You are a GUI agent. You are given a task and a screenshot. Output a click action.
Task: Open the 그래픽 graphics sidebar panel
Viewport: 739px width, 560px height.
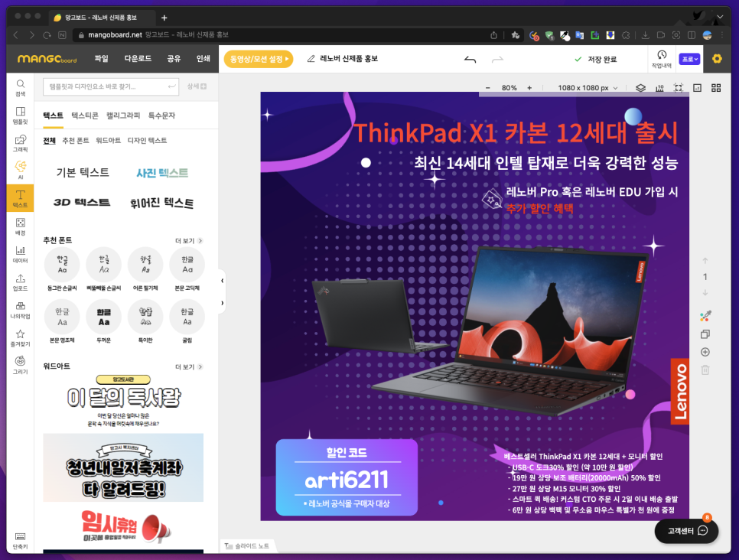[20, 143]
